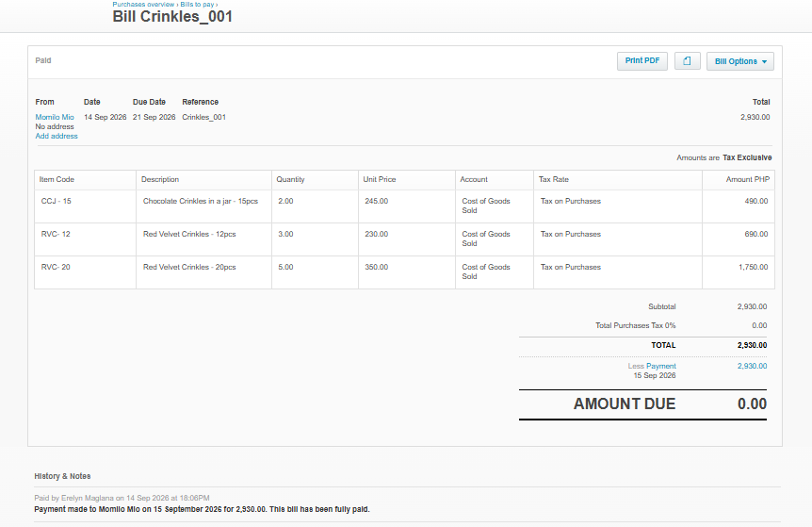Viewport: 812px width, 527px height.
Task: Click the Item Code column header
Action: tap(86, 179)
